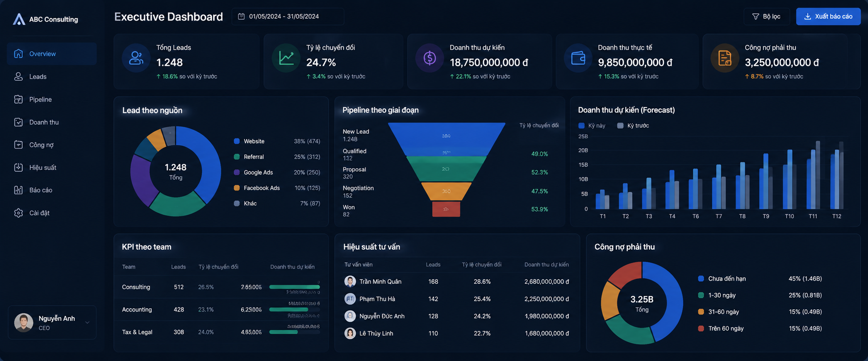
Task: Click the Pipeline sidebar icon
Action: [x=18, y=99]
